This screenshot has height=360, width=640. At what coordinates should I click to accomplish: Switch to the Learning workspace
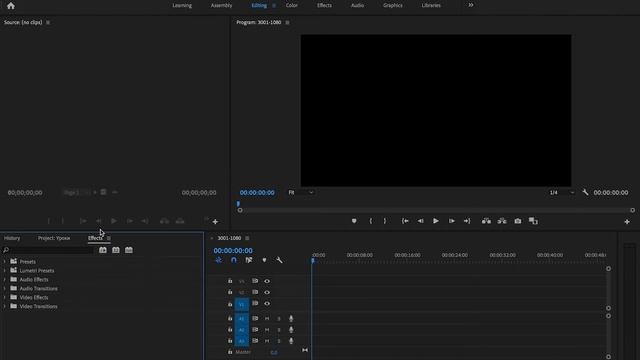182,5
